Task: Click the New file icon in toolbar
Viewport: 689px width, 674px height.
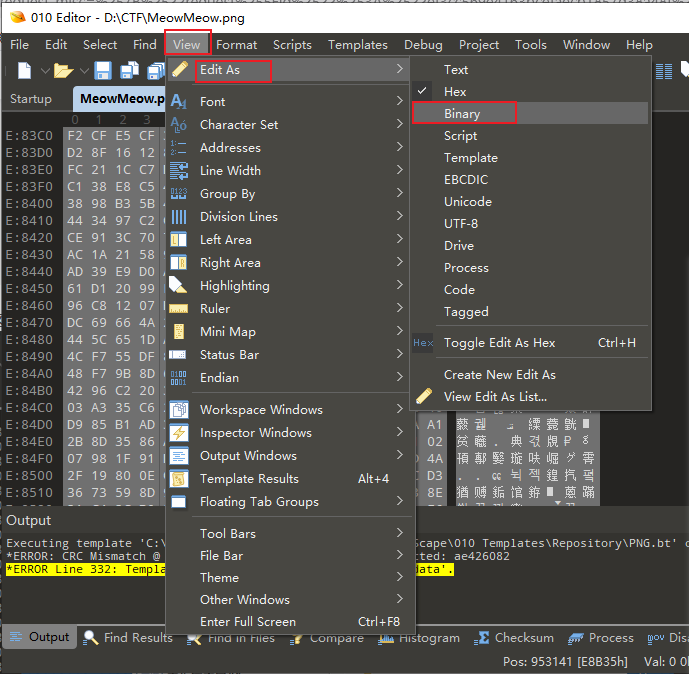Action: click(x=24, y=71)
